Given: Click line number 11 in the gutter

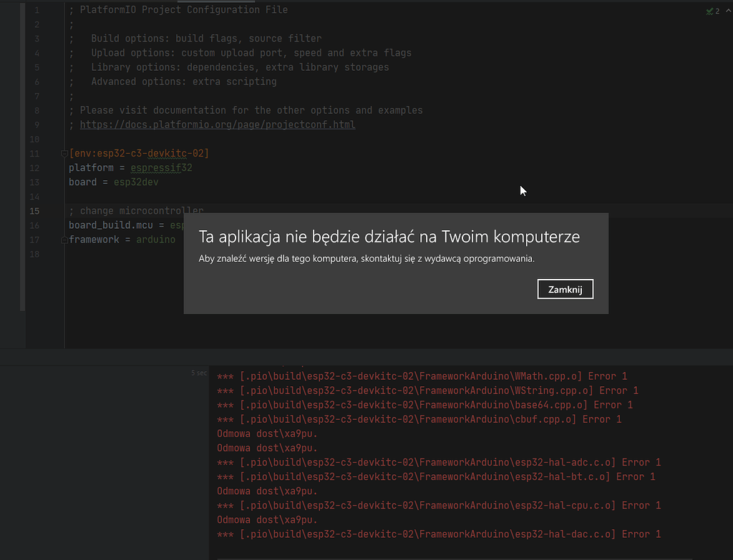Looking at the screenshot, I should click(x=34, y=154).
